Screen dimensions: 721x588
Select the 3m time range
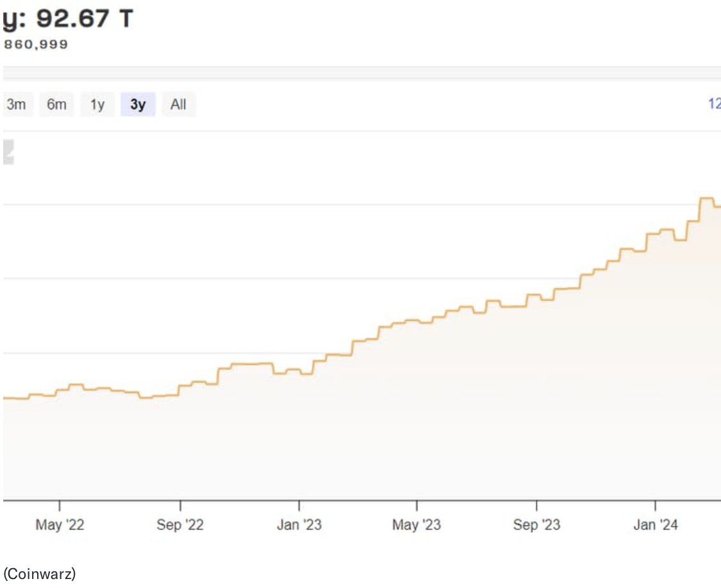15,104
